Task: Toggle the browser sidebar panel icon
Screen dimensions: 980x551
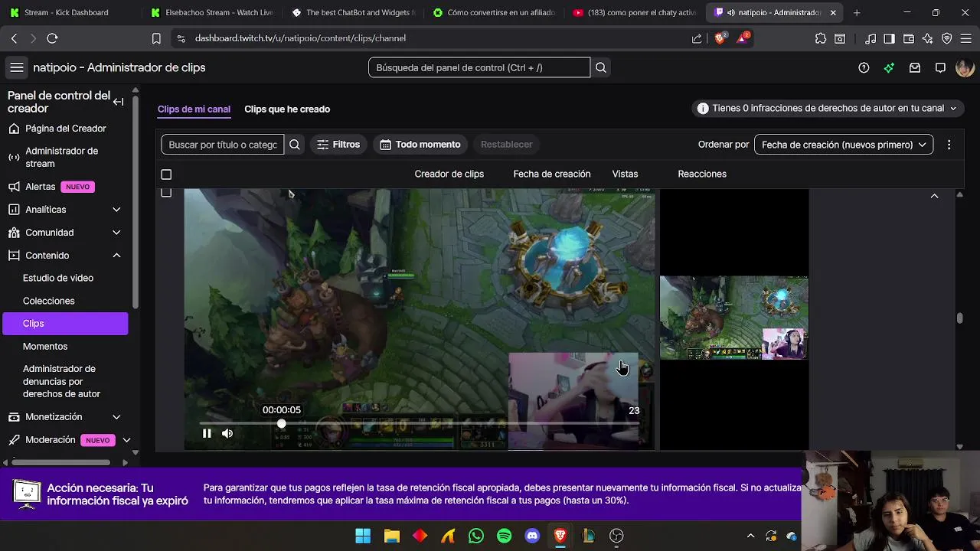Action: coord(889,38)
